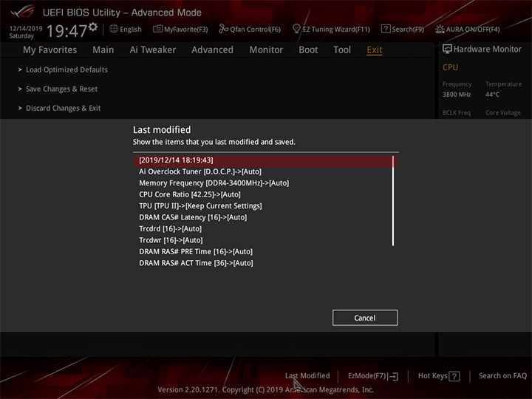Click the TPU Keep Current Settings entry
The width and height of the screenshot is (532, 399).
tap(200, 206)
